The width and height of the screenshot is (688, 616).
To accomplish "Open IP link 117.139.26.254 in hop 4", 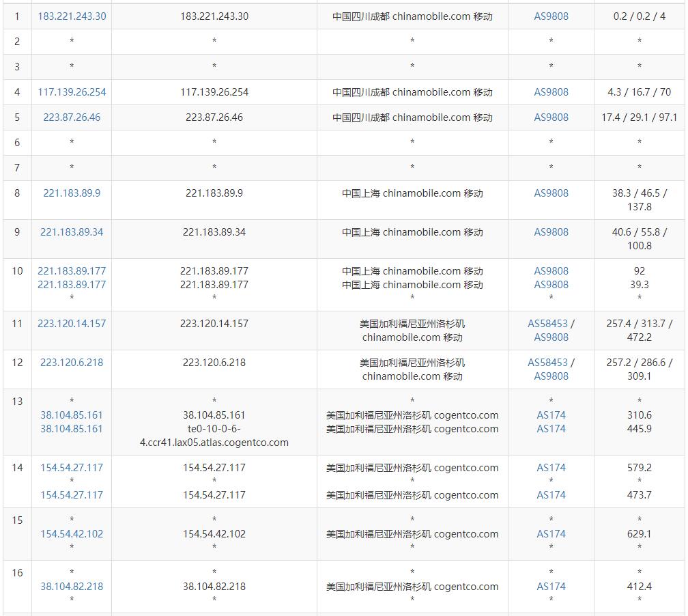I will click(x=72, y=92).
